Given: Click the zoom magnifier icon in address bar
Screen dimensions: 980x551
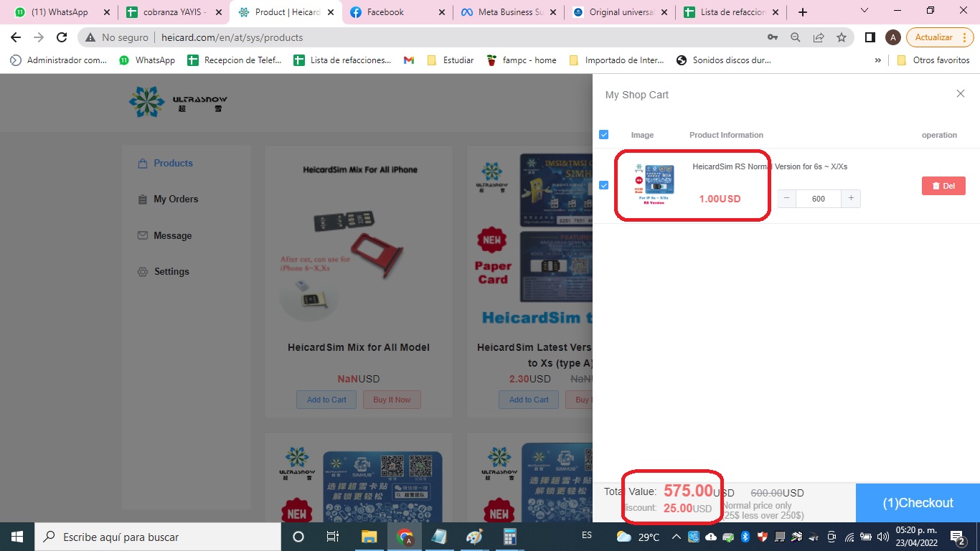Looking at the screenshot, I should pyautogui.click(x=796, y=37).
